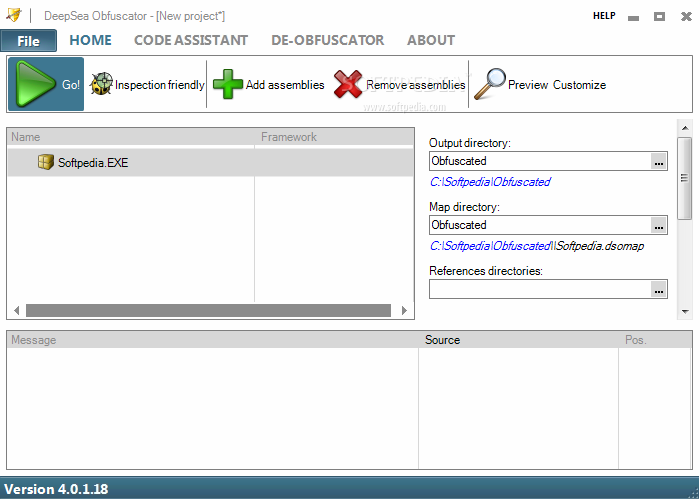Browse for Output directory with ellipsis button

[659, 161]
